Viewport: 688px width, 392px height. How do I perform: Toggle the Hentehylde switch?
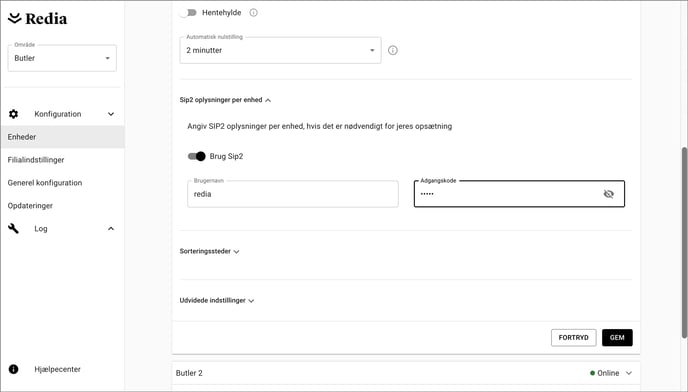[x=188, y=13]
